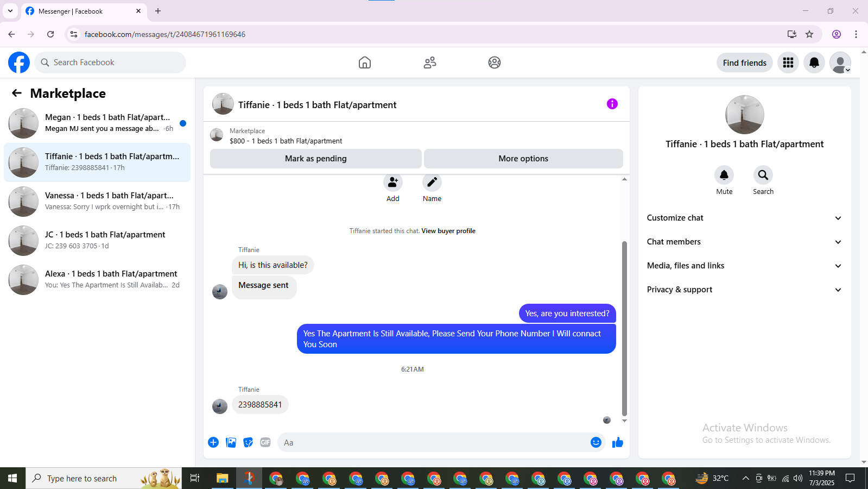
Task: Install app icon in address bar
Action: [x=792, y=34]
